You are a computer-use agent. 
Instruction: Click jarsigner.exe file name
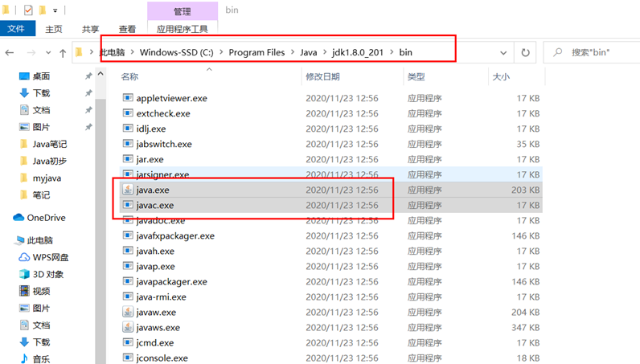(x=162, y=174)
